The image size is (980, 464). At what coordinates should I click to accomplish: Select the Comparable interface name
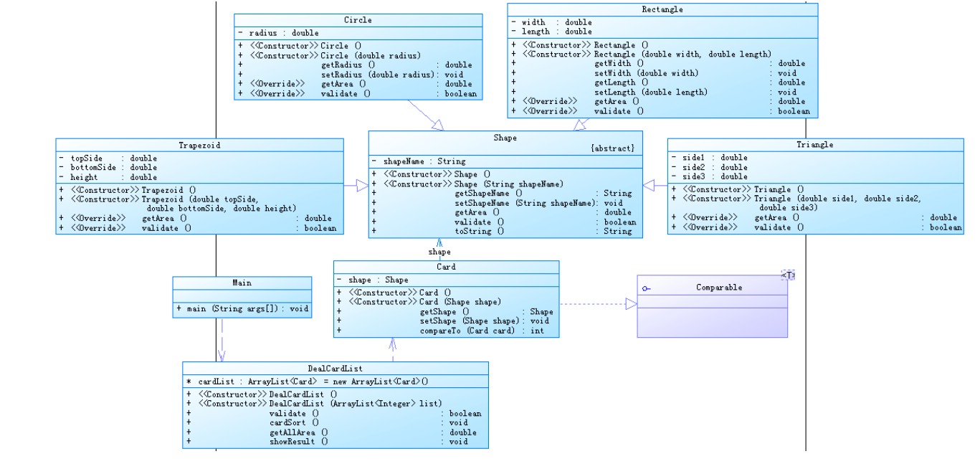click(x=719, y=288)
